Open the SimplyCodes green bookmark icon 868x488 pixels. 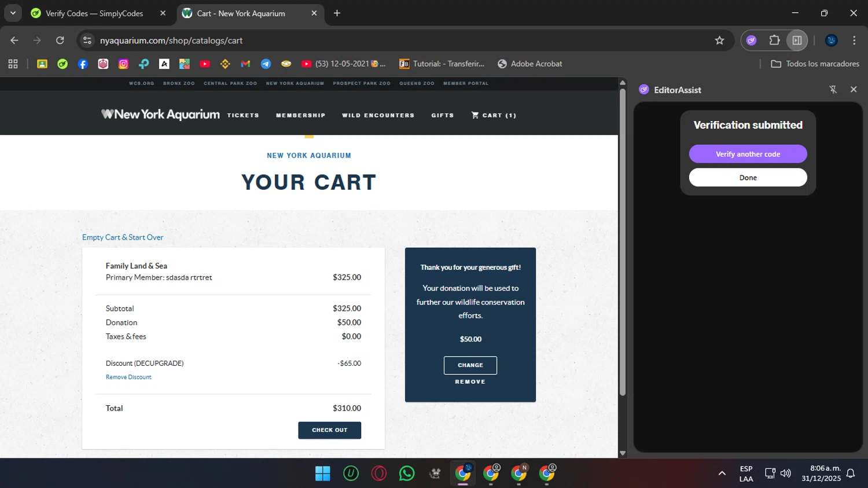click(62, 64)
